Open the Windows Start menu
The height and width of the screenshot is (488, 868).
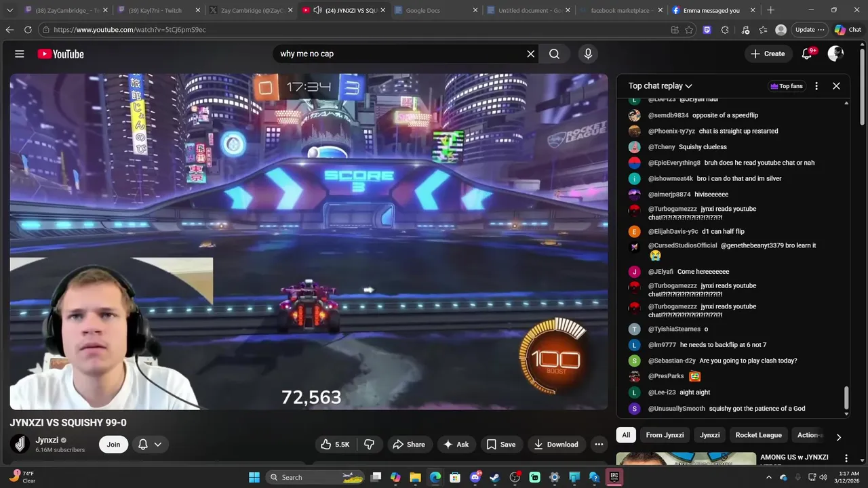[254, 477]
